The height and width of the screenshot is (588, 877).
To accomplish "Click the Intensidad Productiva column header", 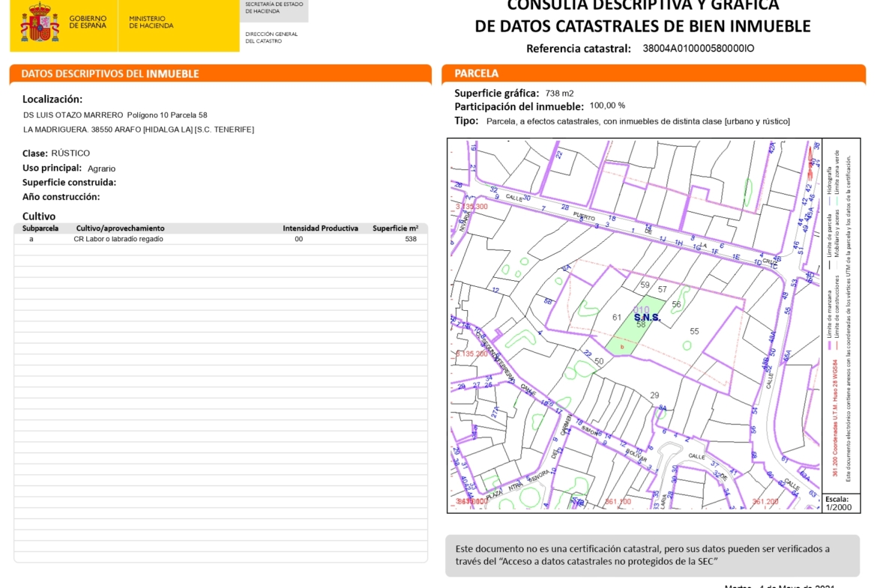I will pyautogui.click(x=320, y=228).
